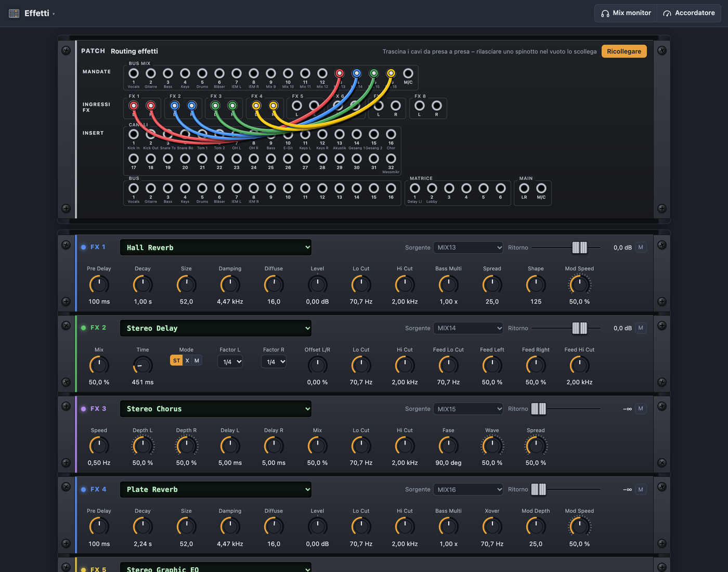Click Bus Mix send jack 5 Drums
Screen dimensions: 728x572
coord(202,73)
